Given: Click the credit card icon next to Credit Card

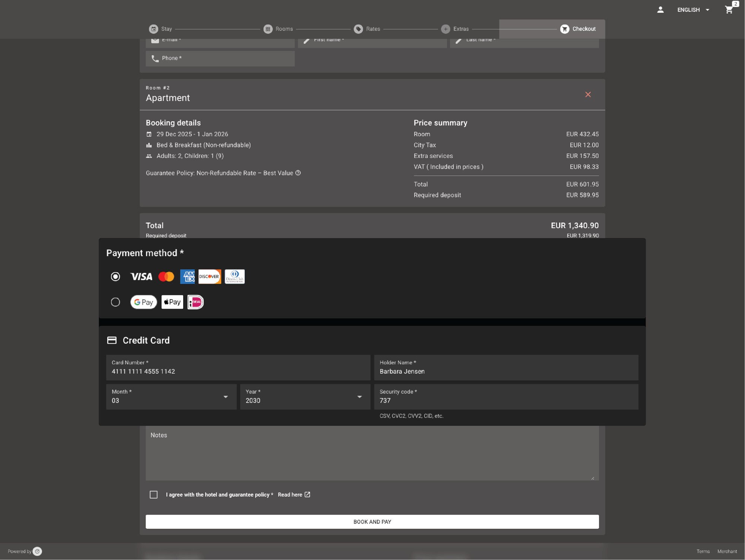Looking at the screenshot, I should pos(112,340).
